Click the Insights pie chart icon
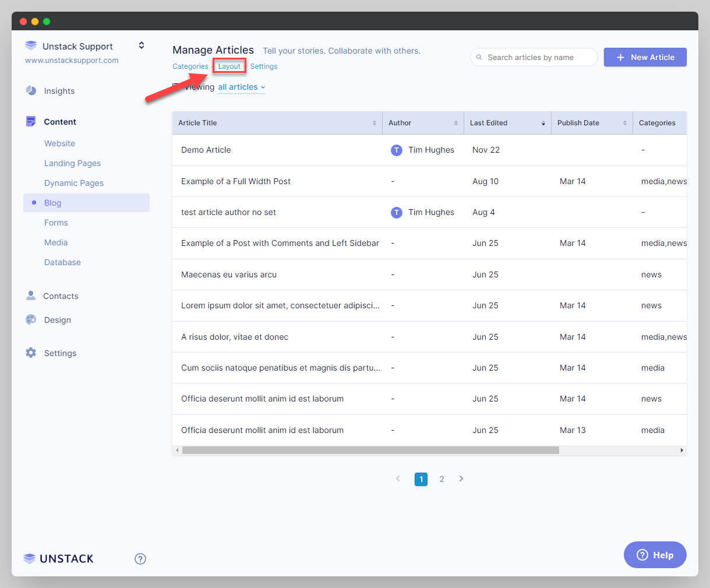 (31, 90)
